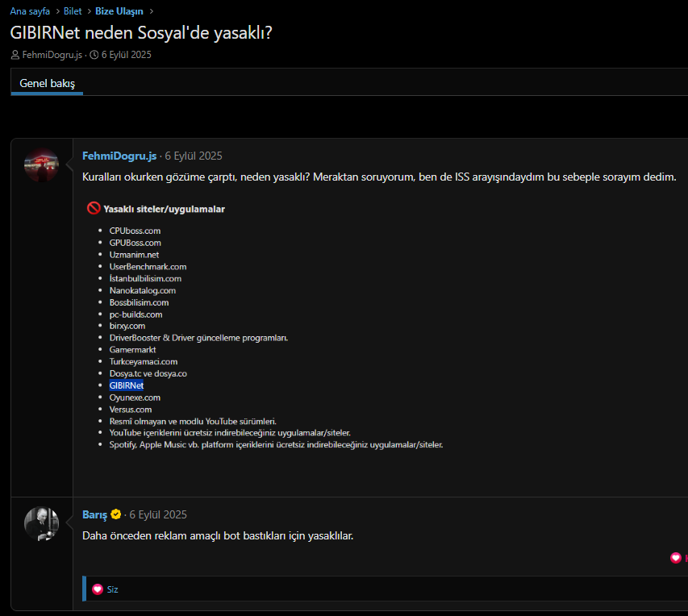
Task: Click the heart like button on Barış's reply
Action: [676, 558]
